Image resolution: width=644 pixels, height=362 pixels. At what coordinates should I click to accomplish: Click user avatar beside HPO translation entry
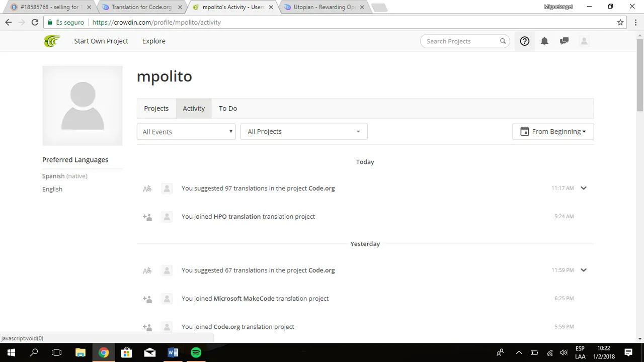(167, 217)
